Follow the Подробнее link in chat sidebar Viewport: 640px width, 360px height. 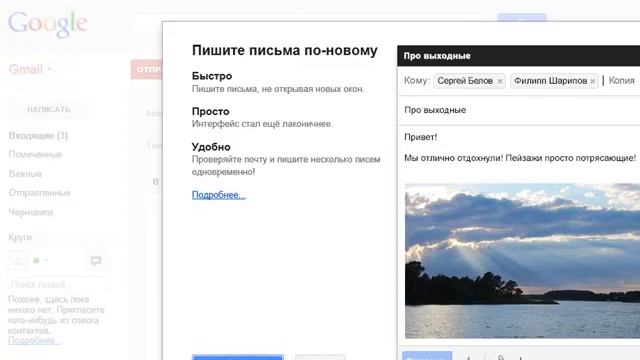pyautogui.click(x=35, y=340)
